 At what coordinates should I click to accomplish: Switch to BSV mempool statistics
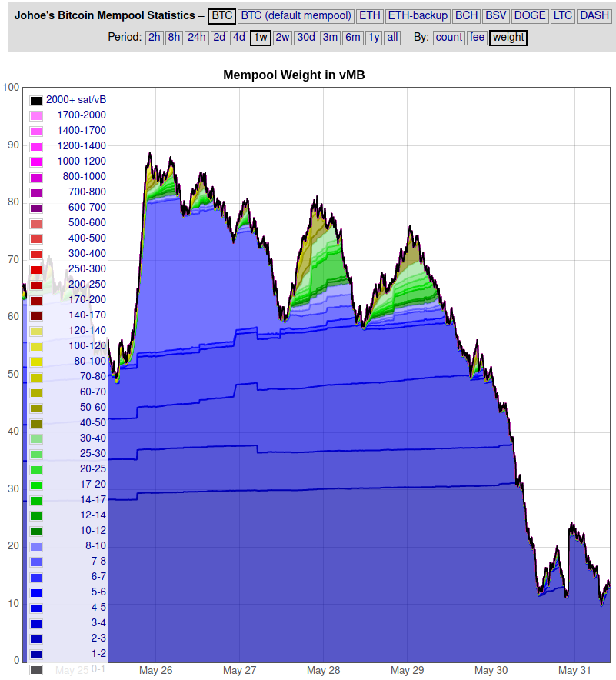[496, 16]
